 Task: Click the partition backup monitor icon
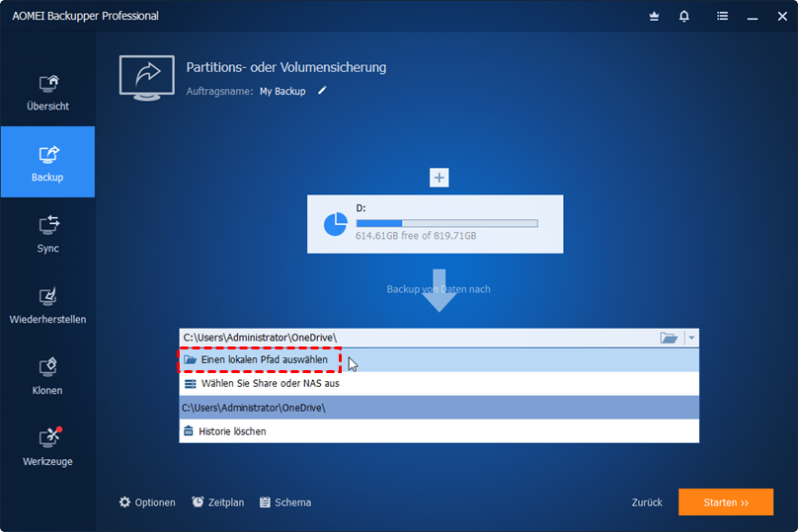[147, 78]
